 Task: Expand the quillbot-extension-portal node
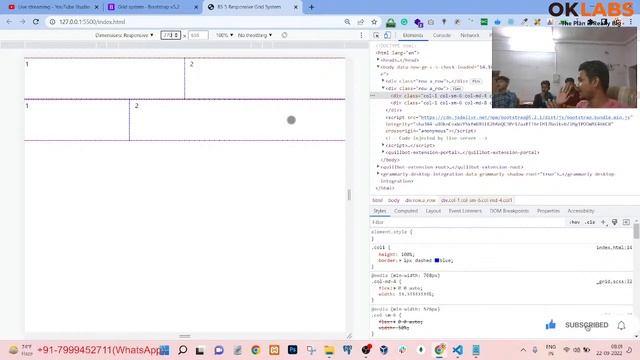point(383,152)
